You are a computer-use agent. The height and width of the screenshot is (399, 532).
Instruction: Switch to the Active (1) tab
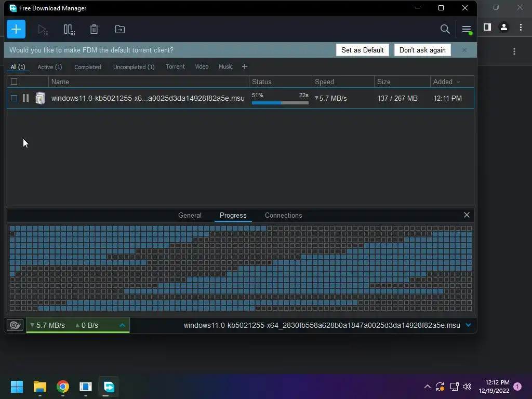pyautogui.click(x=50, y=67)
